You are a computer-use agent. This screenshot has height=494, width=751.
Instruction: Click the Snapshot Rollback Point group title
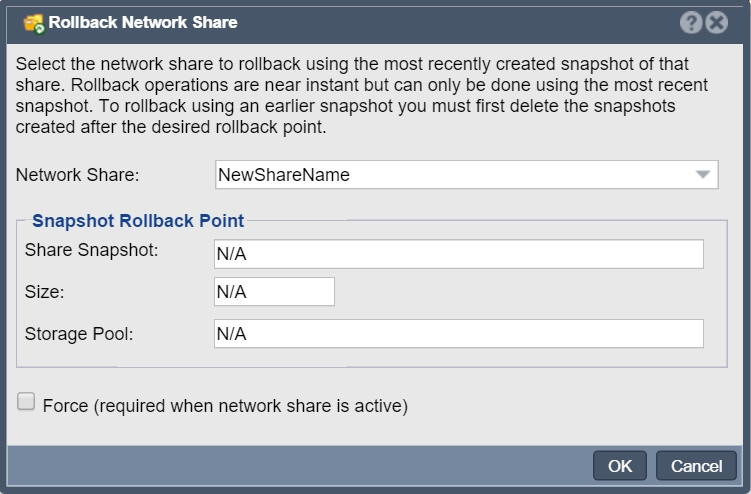[138, 221]
